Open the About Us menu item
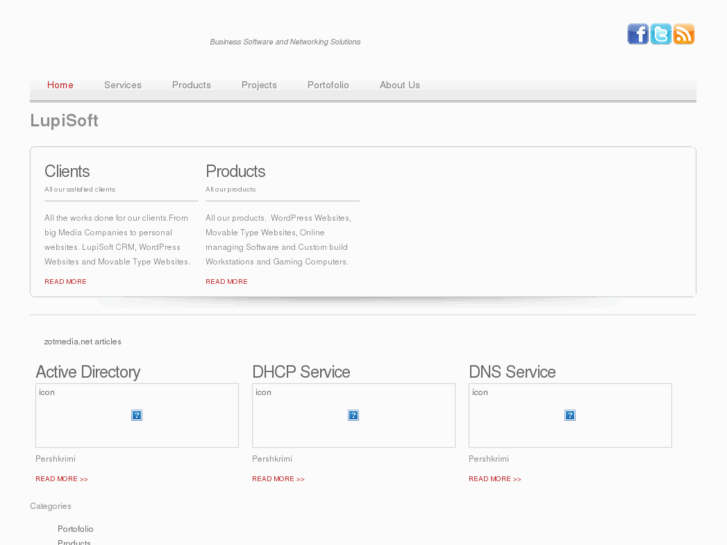Screen dimensions: 727x545 400,85
